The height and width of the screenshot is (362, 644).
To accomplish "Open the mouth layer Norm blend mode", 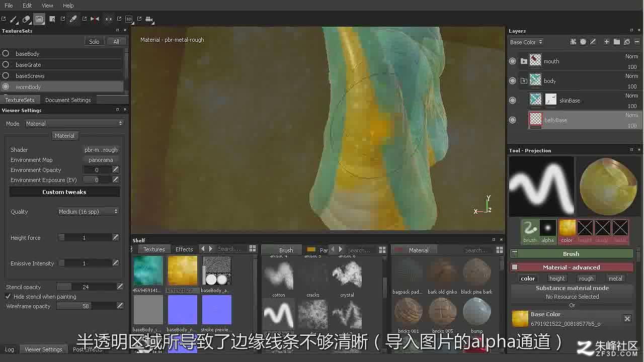I will pyautogui.click(x=631, y=57).
